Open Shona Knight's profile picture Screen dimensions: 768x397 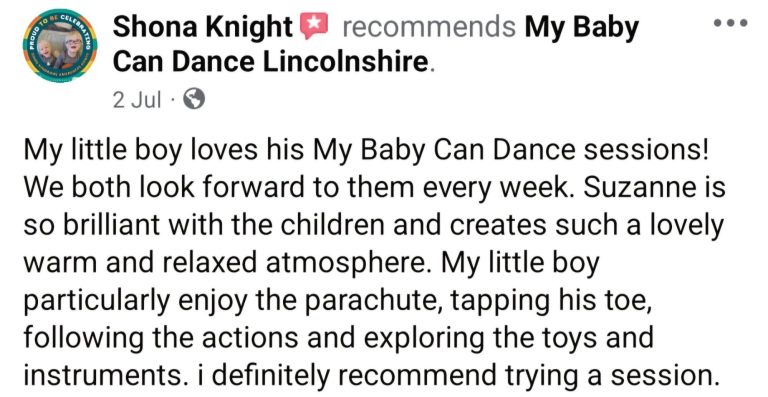pos(60,46)
